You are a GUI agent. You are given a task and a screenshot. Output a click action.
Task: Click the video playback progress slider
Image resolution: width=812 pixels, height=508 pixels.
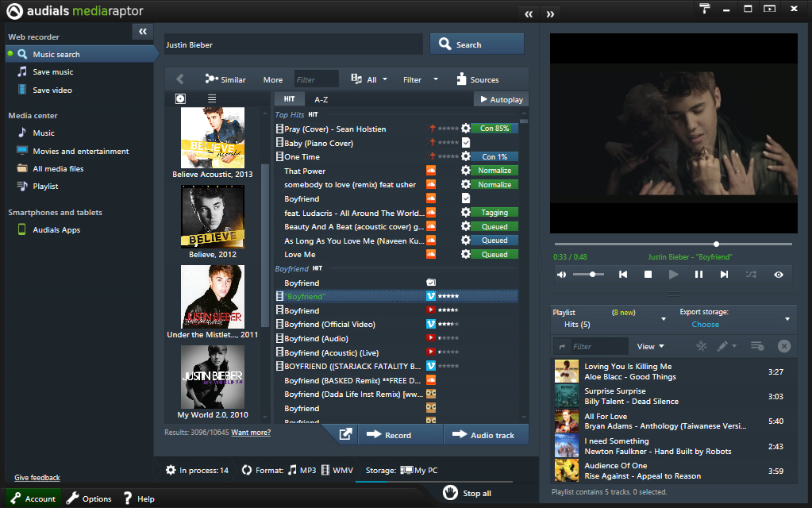[x=673, y=244]
